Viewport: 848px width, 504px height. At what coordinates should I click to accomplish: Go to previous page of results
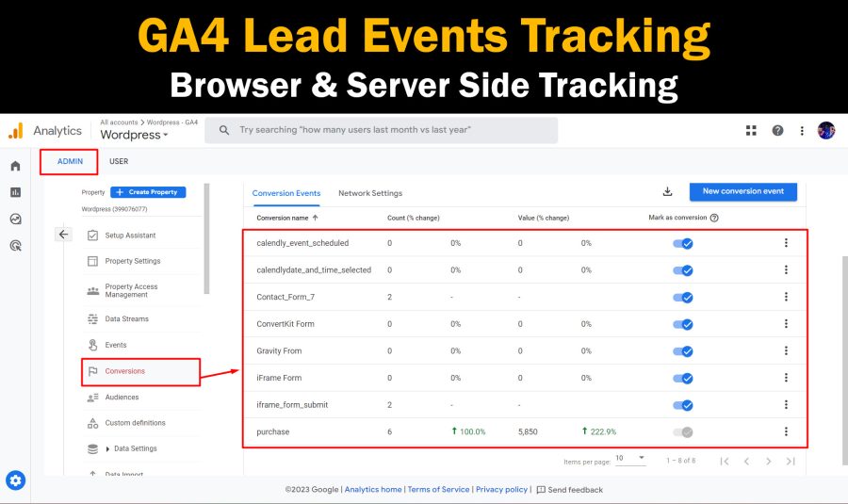tap(746, 462)
